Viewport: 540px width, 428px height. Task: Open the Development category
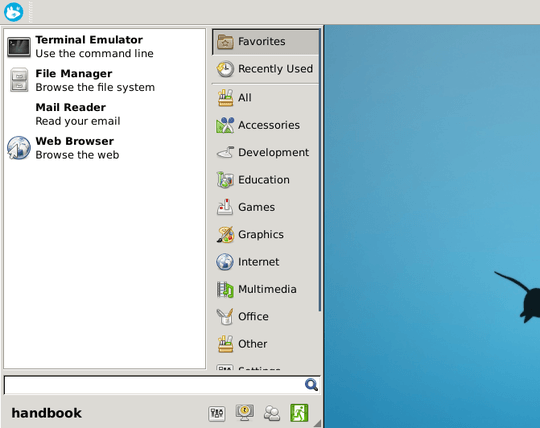pyautogui.click(x=266, y=152)
